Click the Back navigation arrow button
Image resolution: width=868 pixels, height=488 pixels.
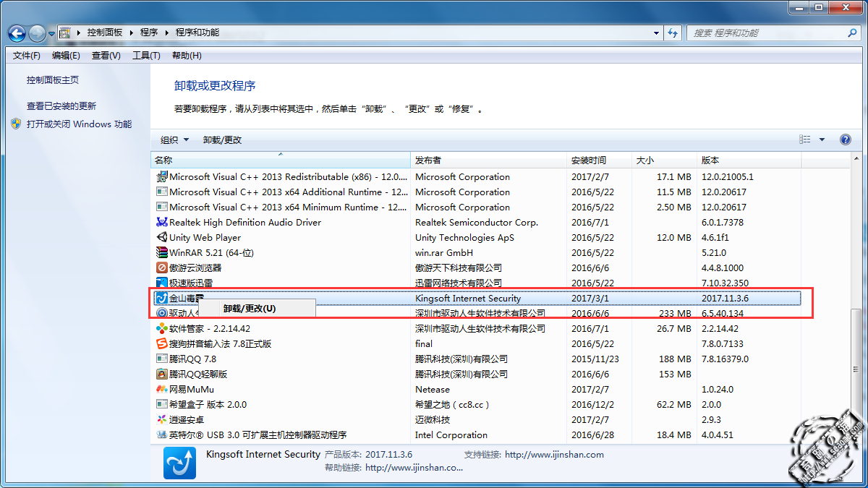click(x=17, y=33)
